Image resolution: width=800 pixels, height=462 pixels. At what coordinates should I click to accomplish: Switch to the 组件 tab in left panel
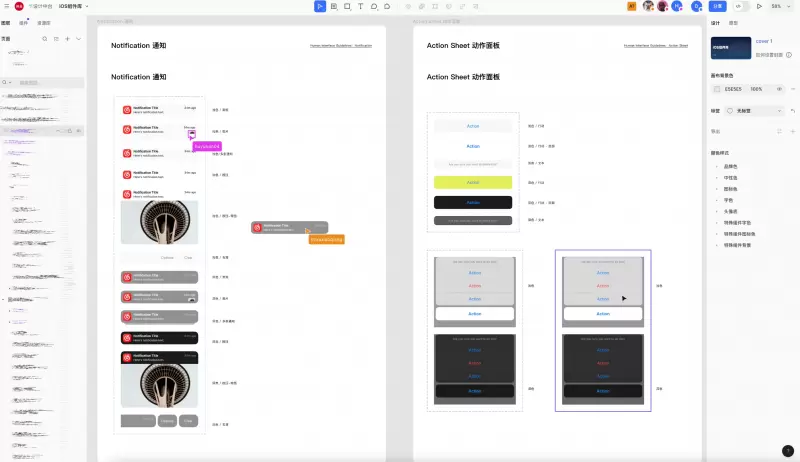click(x=24, y=22)
